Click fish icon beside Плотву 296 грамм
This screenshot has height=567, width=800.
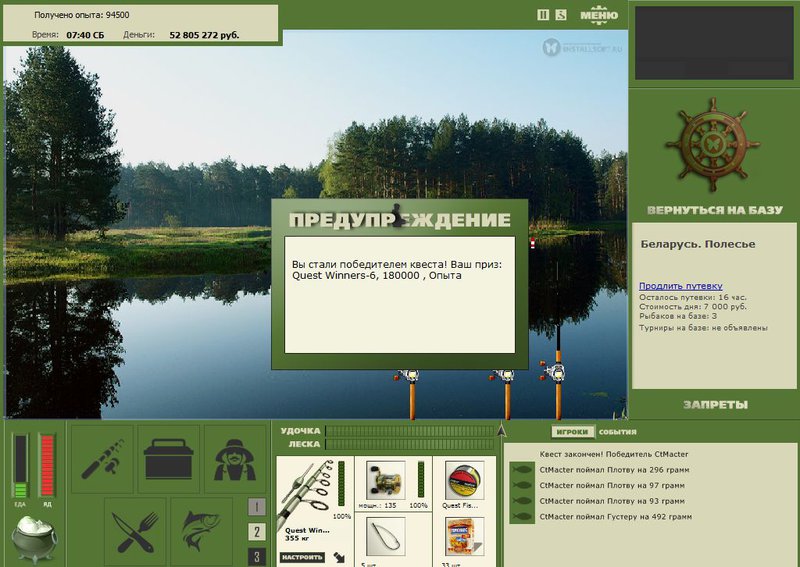(521, 470)
